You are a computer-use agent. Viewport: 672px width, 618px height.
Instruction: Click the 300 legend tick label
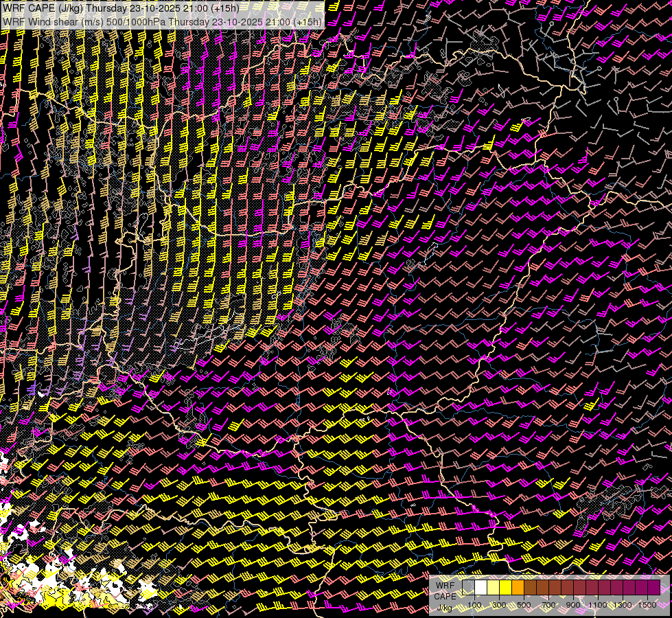(x=499, y=604)
